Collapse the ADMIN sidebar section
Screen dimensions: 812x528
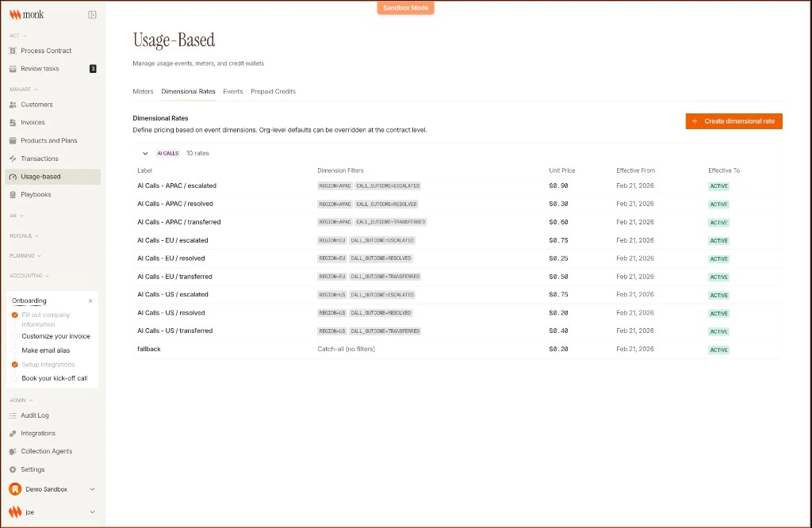coord(21,400)
